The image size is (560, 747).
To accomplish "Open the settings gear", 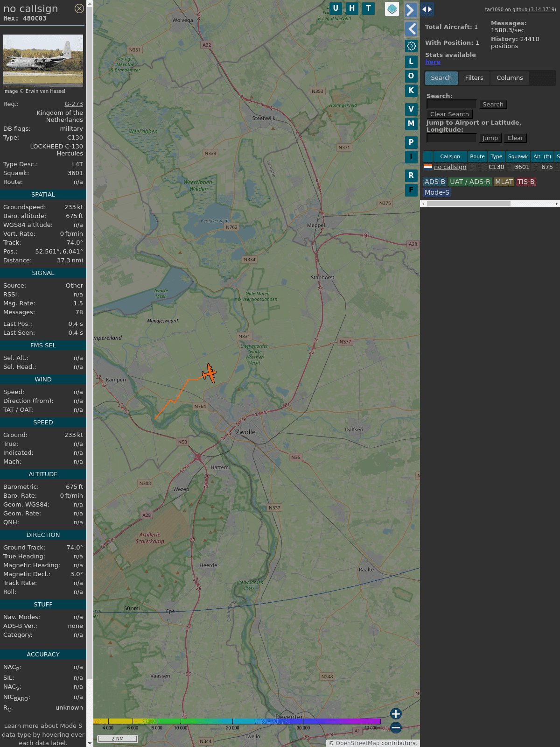I will (x=411, y=46).
